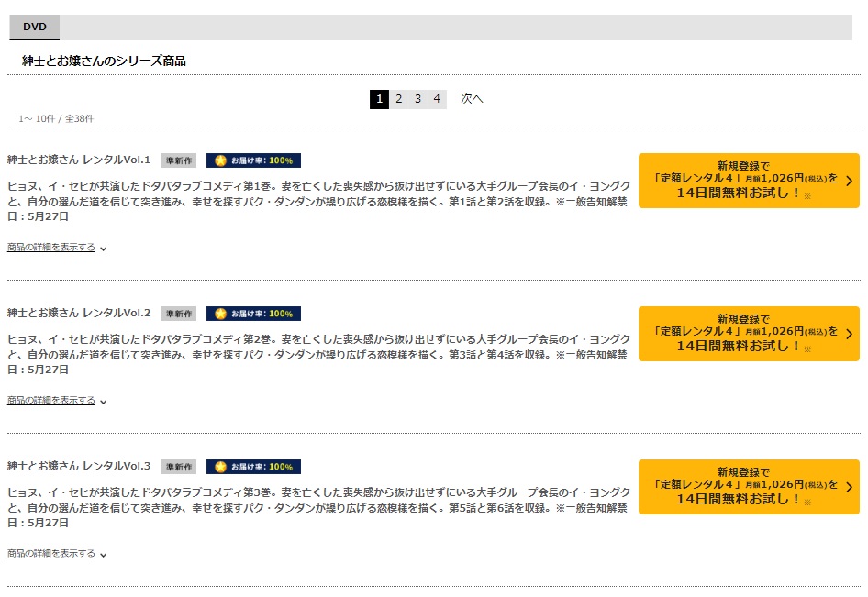Go to page 2 of results
This screenshot has width=868, height=597.
[x=398, y=99]
